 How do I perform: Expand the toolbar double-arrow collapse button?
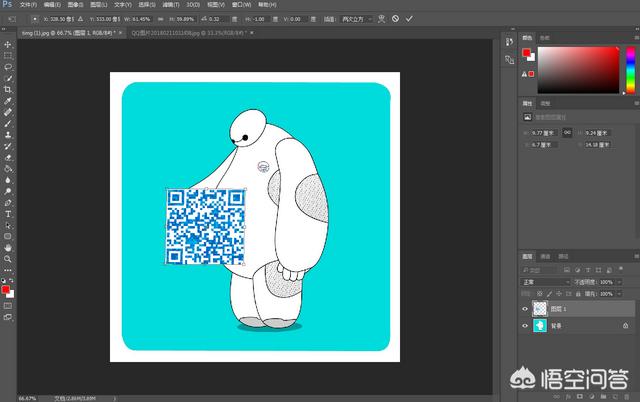(x=3, y=29)
